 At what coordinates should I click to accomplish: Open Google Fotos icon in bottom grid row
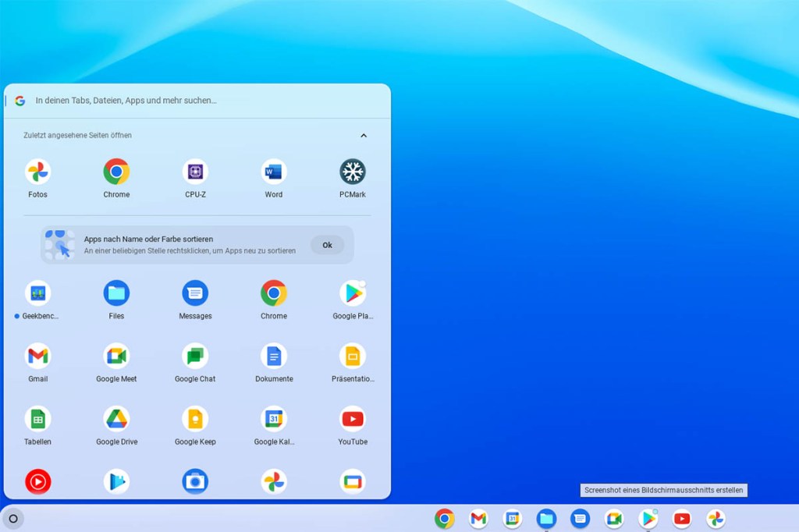pos(274,481)
